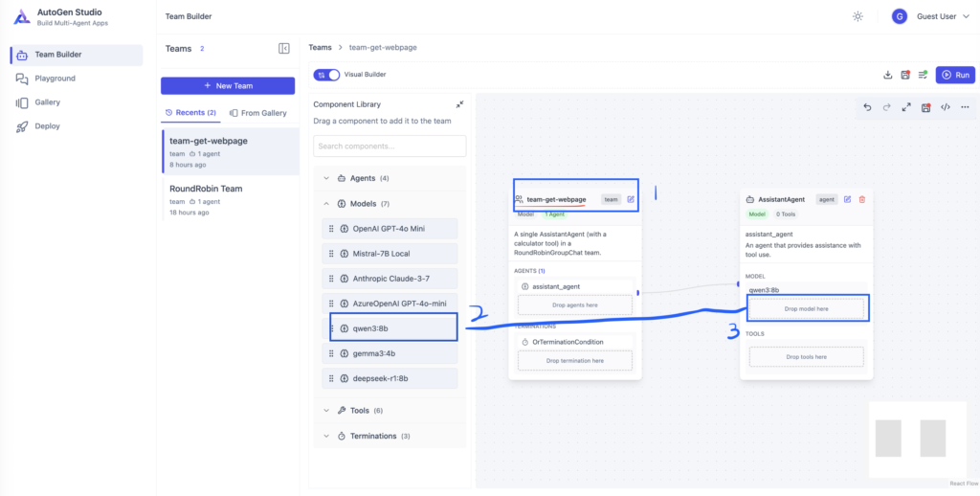Run the team
The width and height of the screenshot is (980, 496).
pyautogui.click(x=955, y=75)
